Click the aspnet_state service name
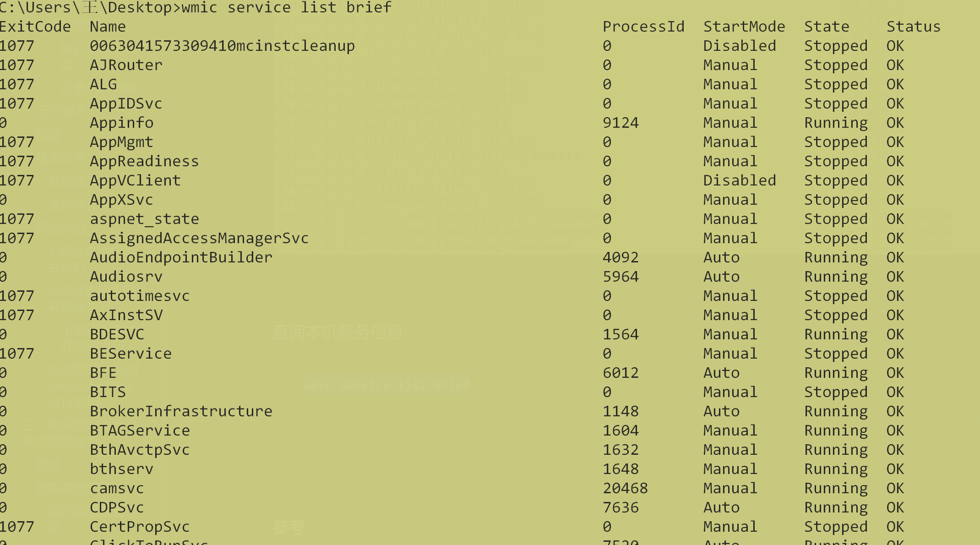Image resolution: width=980 pixels, height=545 pixels. pos(144,219)
